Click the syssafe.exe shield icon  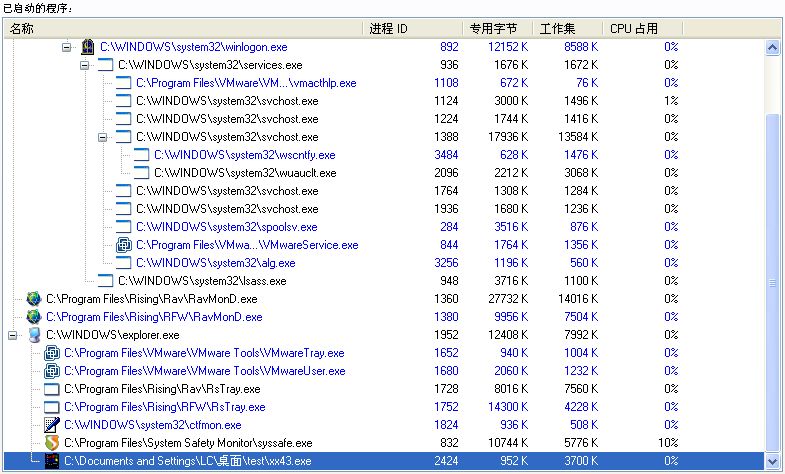[x=52, y=443]
